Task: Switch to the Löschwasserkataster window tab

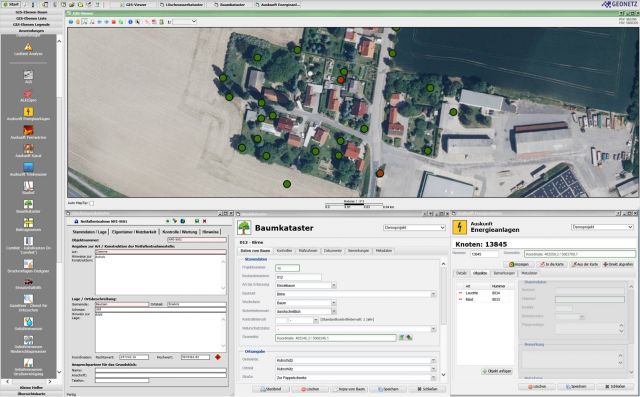Action: point(181,4)
